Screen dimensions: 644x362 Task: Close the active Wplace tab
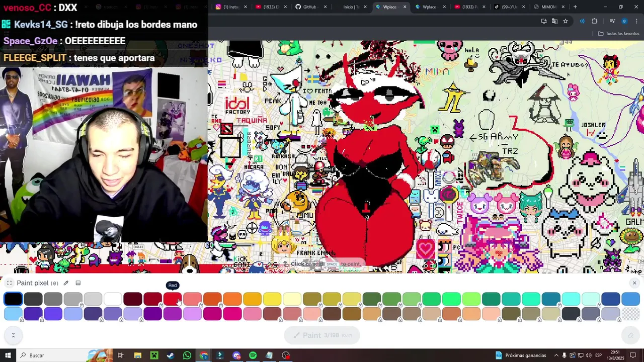click(405, 7)
